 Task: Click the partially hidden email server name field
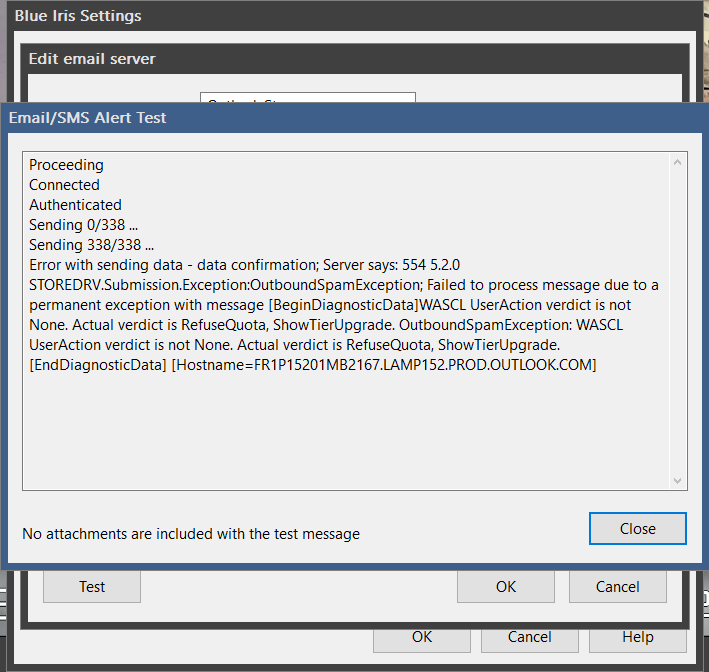[308, 98]
